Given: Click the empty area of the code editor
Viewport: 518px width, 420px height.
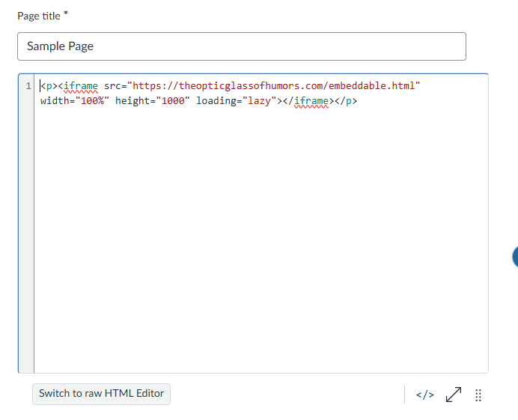Looking at the screenshot, I should click(260, 240).
